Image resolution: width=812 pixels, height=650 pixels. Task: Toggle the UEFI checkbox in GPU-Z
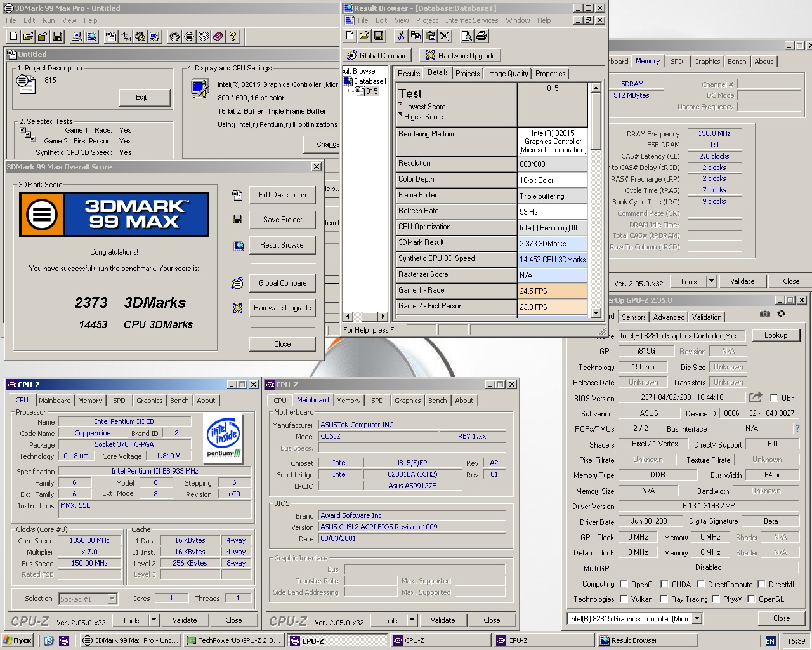click(x=773, y=398)
